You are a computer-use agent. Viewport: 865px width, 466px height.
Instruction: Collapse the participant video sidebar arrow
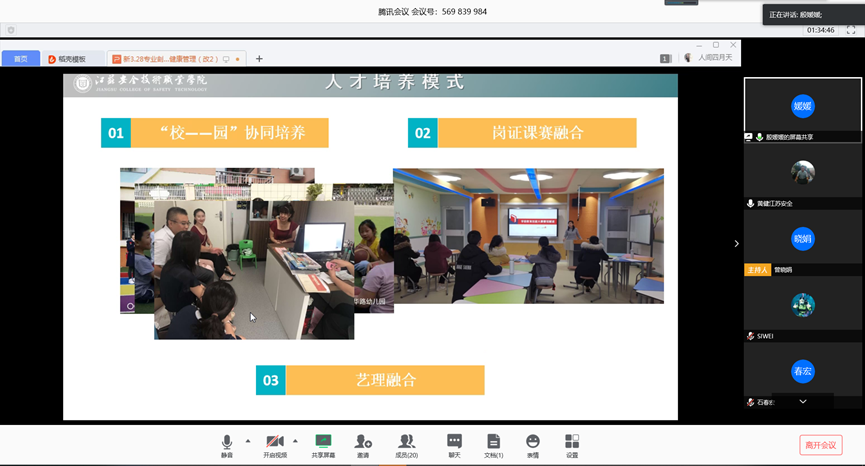737,244
